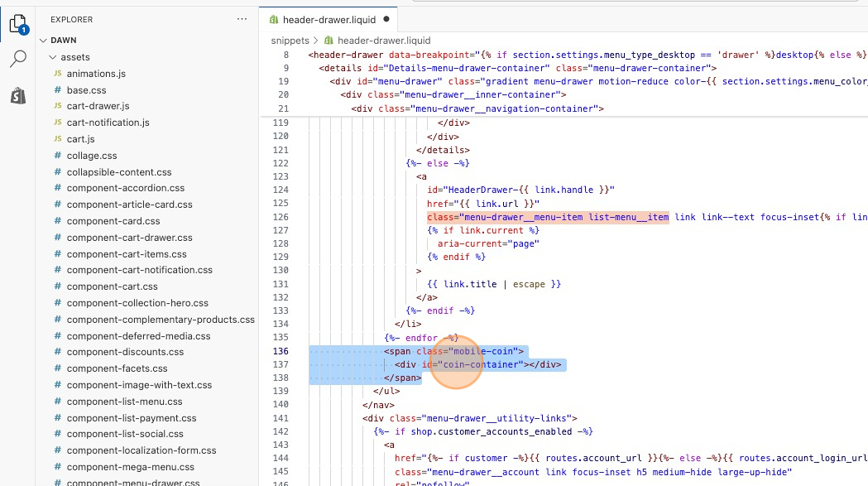Open collage.css from the assets folder
Viewport: 868px width, 486px height.
pos(91,156)
